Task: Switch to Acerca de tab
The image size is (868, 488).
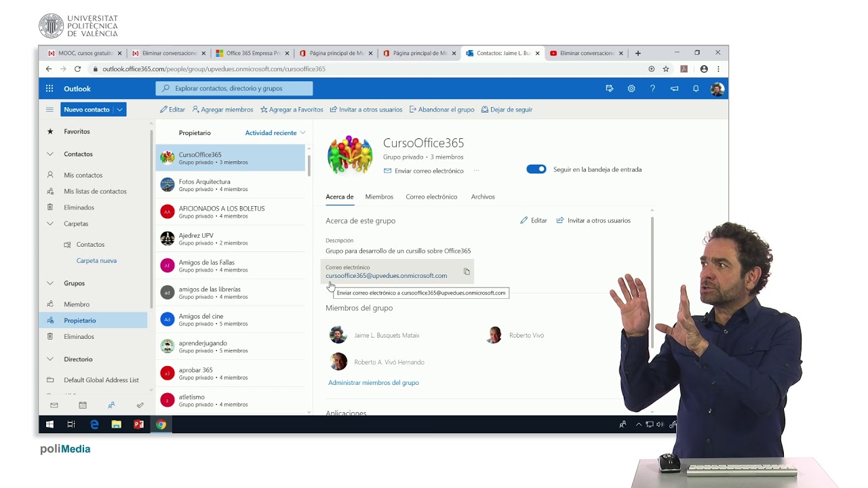Action: (x=340, y=197)
